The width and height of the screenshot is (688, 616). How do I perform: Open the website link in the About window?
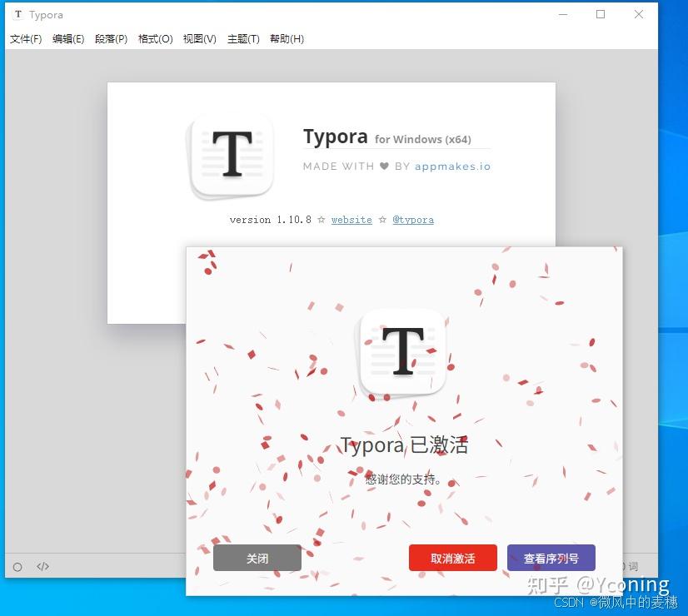point(351,220)
